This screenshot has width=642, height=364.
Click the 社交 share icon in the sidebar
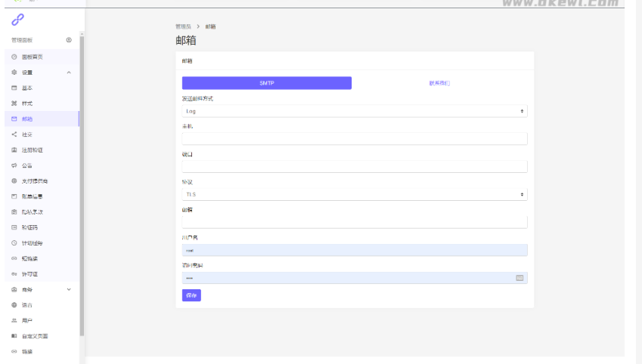click(x=14, y=134)
